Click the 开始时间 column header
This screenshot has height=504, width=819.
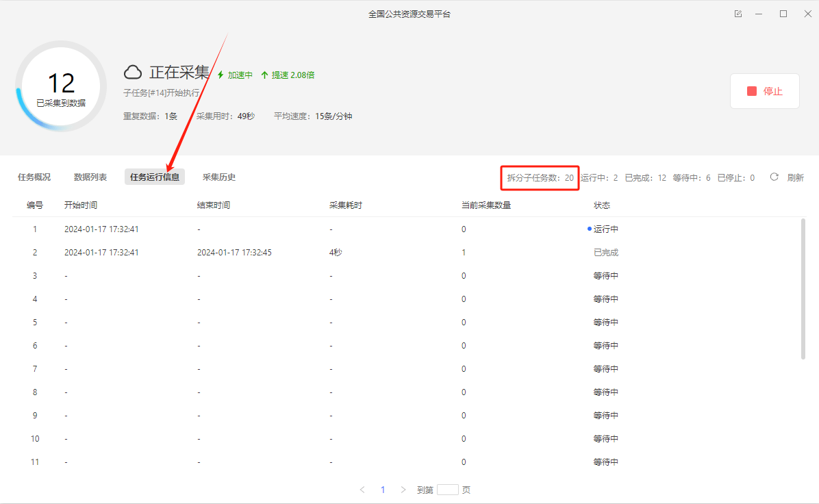(80, 205)
